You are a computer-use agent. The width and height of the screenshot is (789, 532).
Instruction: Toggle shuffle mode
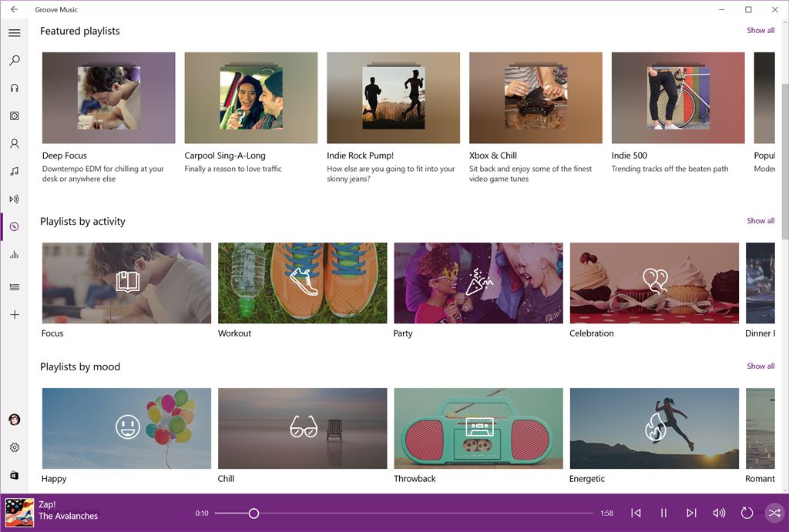coord(774,513)
